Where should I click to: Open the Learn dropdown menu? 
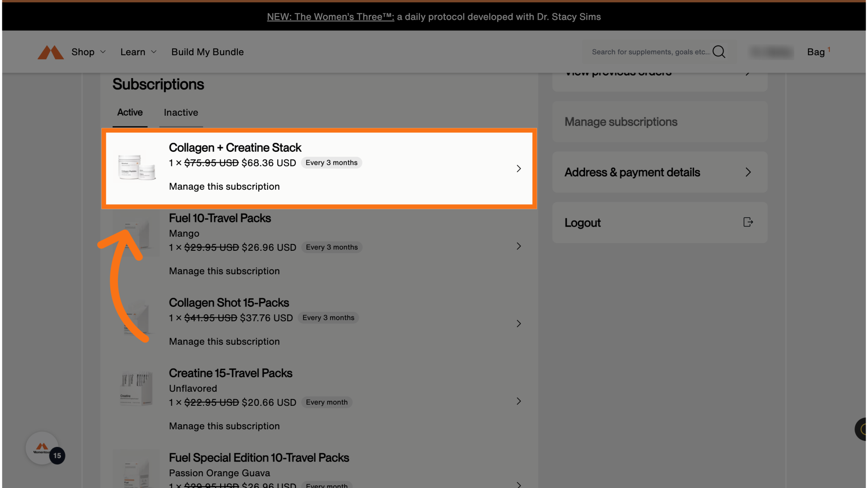click(138, 52)
